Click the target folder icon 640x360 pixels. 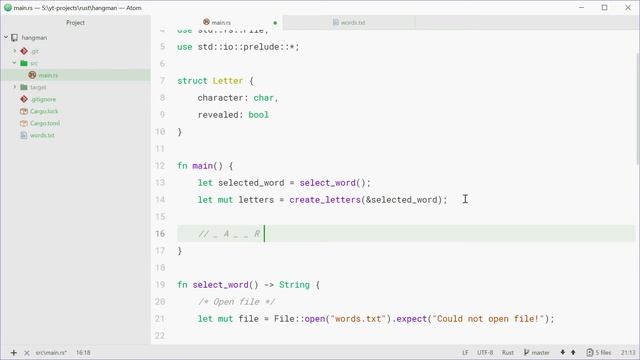click(x=24, y=87)
